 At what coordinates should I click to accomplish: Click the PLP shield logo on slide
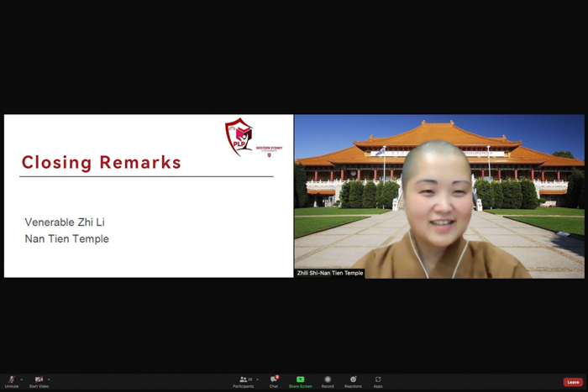(239, 137)
